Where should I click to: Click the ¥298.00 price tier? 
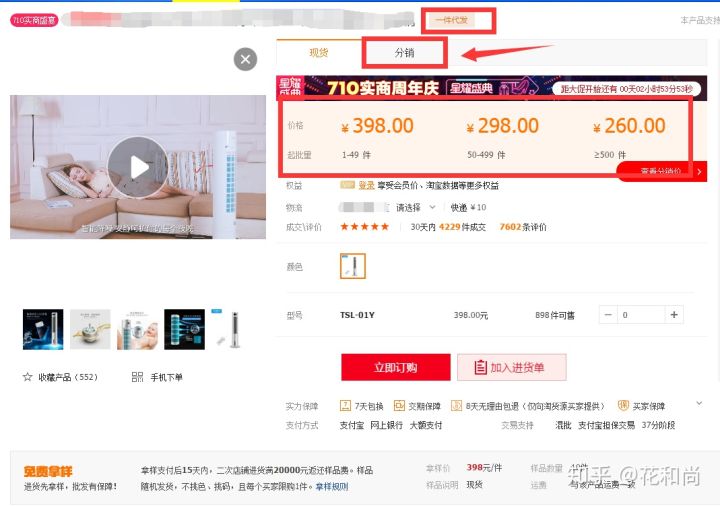tap(503, 126)
